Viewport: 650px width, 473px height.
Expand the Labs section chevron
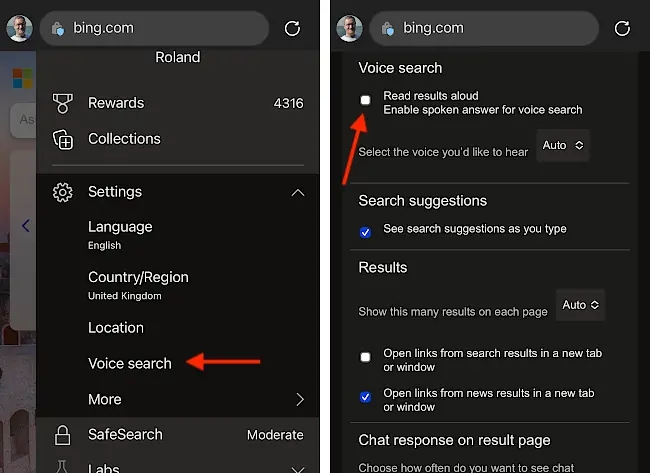click(298, 469)
